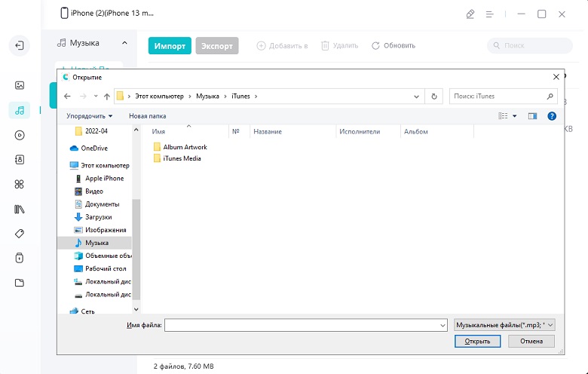588x374 pixels.
Task: Open the Books icon in the sidebar
Action: click(x=20, y=209)
